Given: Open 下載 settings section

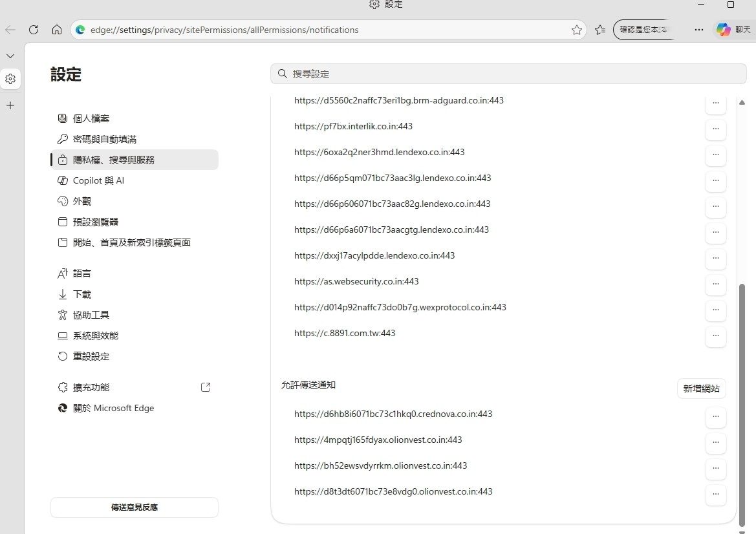Looking at the screenshot, I should [135, 294].
